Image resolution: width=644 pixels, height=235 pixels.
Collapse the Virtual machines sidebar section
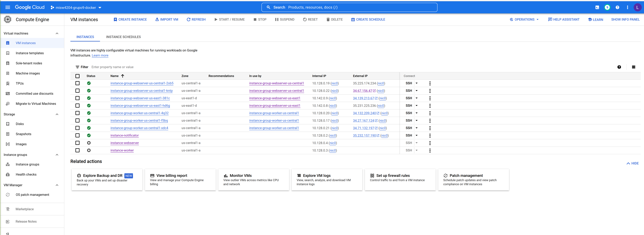[x=57, y=33]
